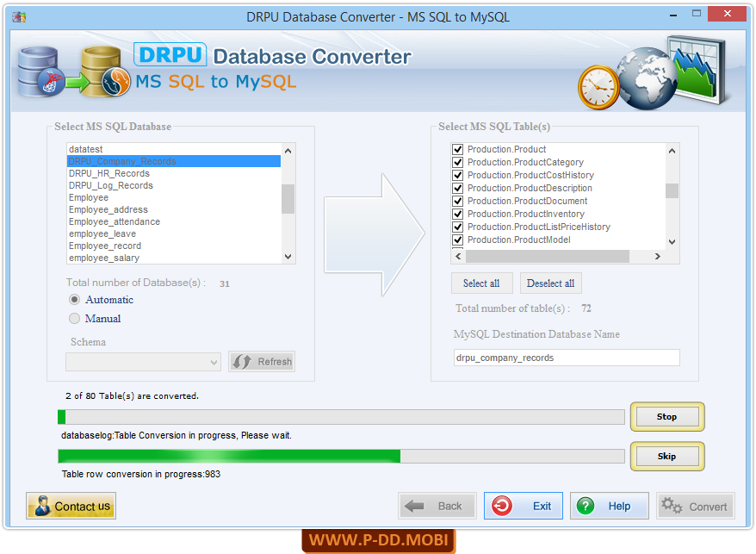Click the MySQL destination database name field
The image size is (756, 554).
[x=567, y=358]
